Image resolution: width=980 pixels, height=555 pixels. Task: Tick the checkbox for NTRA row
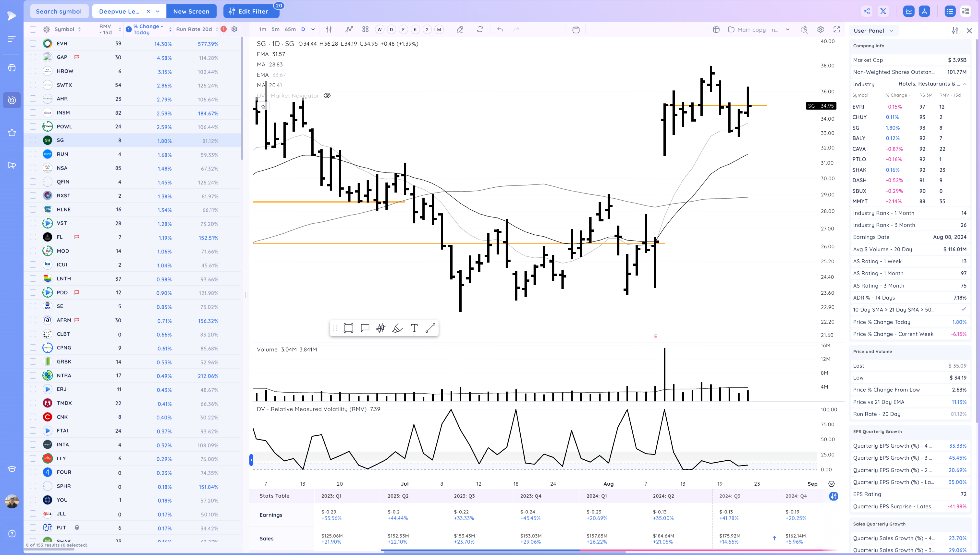pos(33,376)
